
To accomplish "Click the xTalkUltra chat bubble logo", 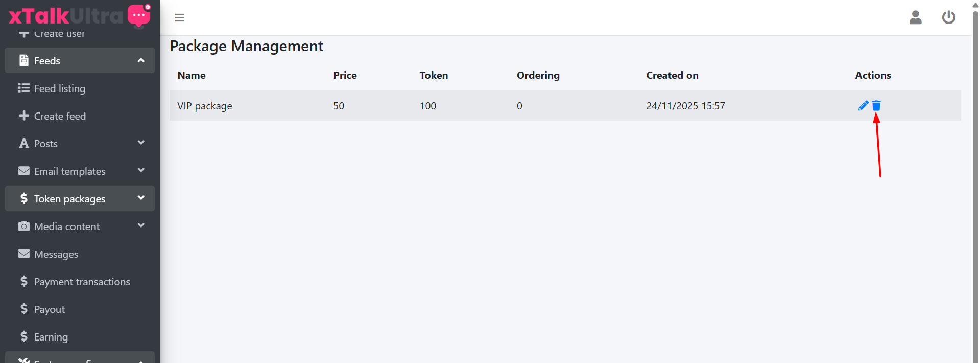I will point(139,15).
